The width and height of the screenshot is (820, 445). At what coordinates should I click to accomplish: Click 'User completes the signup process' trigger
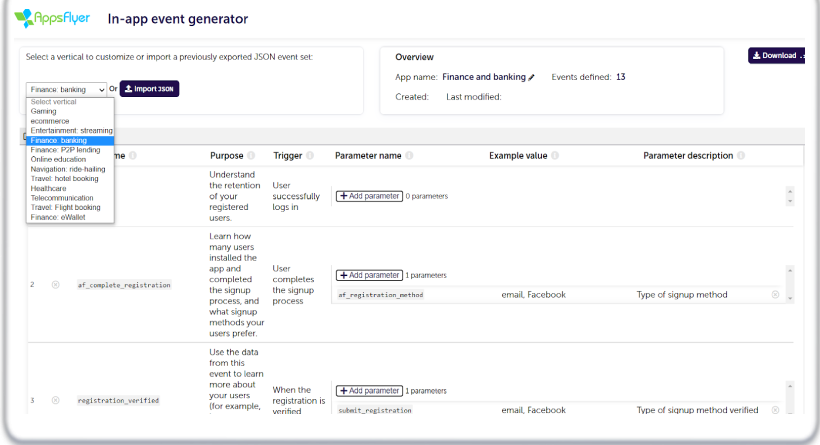(293, 284)
